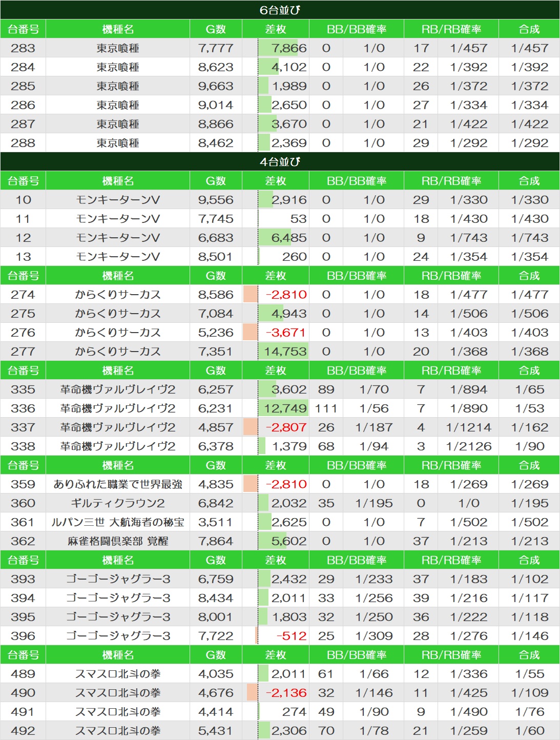This screenshot has height=740, width=560.
Task: Select BB probability 1/66 for machine 489
Action: pos(374,674)
